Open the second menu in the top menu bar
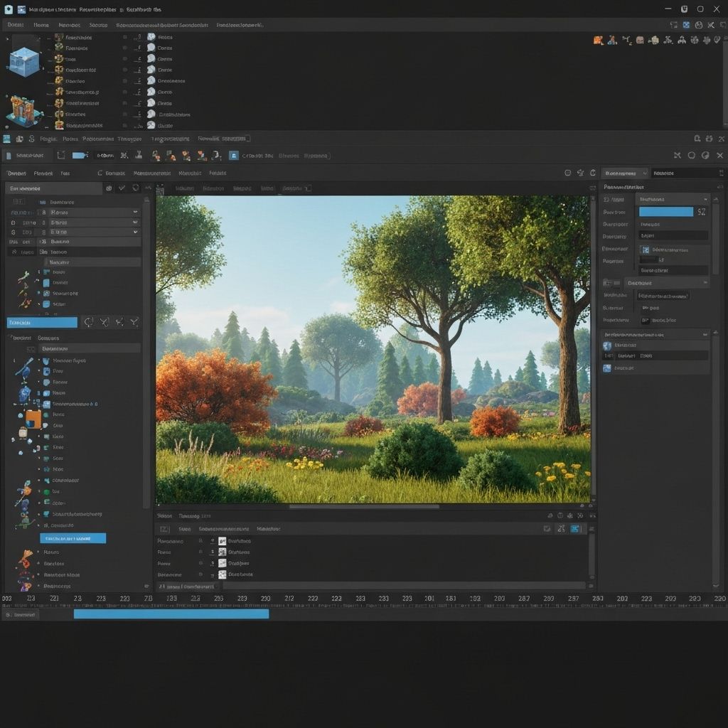Screen dimensions: 728x728 click(x=41, y=24)
